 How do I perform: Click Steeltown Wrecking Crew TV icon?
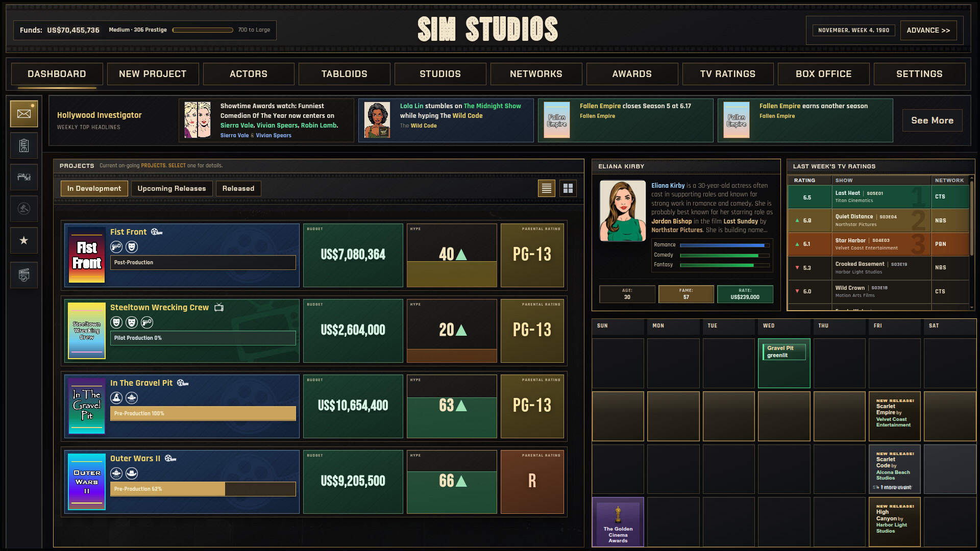point(219,307)
